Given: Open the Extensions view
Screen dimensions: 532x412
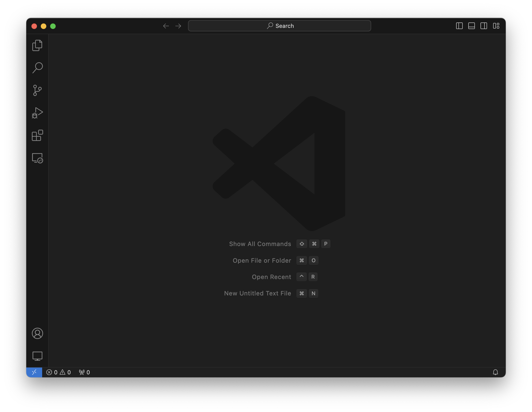Looking at the screenshot, I should click(x=37, y=135).
